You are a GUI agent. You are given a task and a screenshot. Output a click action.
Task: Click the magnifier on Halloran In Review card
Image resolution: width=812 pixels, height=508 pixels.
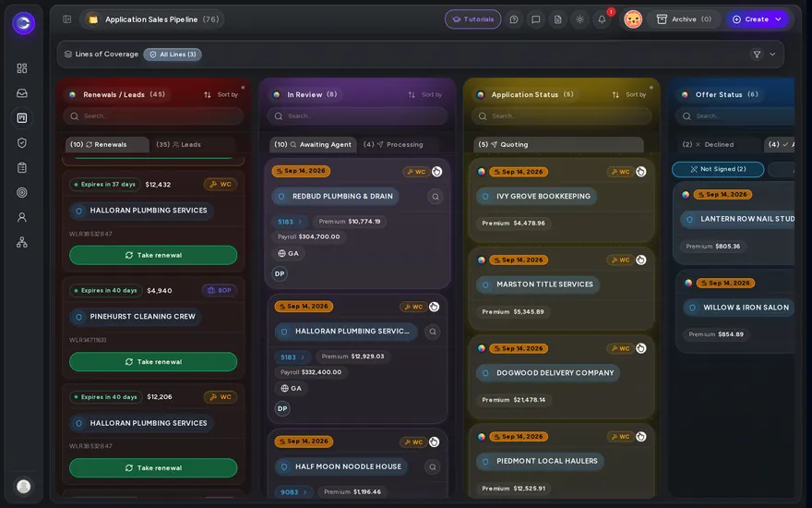[x=433, y=332]
